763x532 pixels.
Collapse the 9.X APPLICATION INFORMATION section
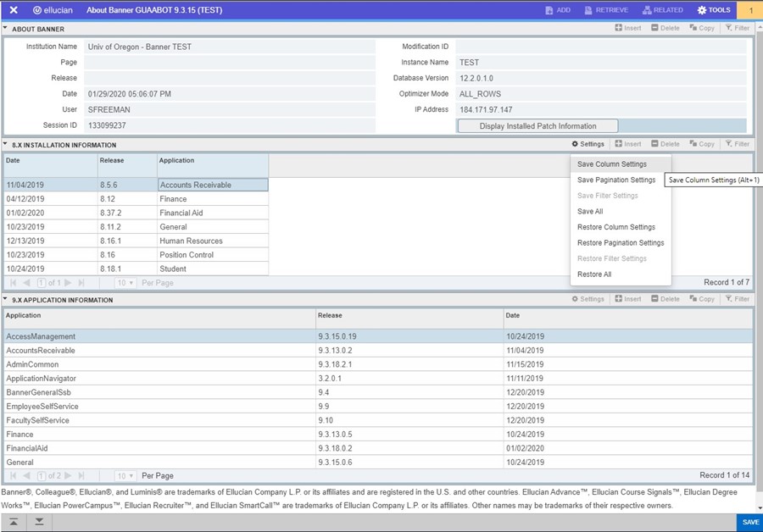(x=5, y=299)
